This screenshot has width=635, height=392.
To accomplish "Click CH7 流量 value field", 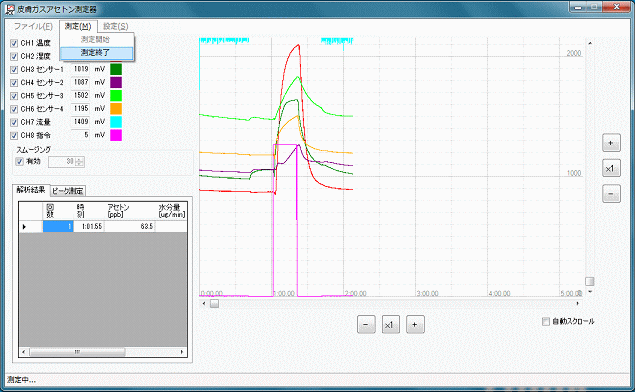I will [x=81, y=121].
